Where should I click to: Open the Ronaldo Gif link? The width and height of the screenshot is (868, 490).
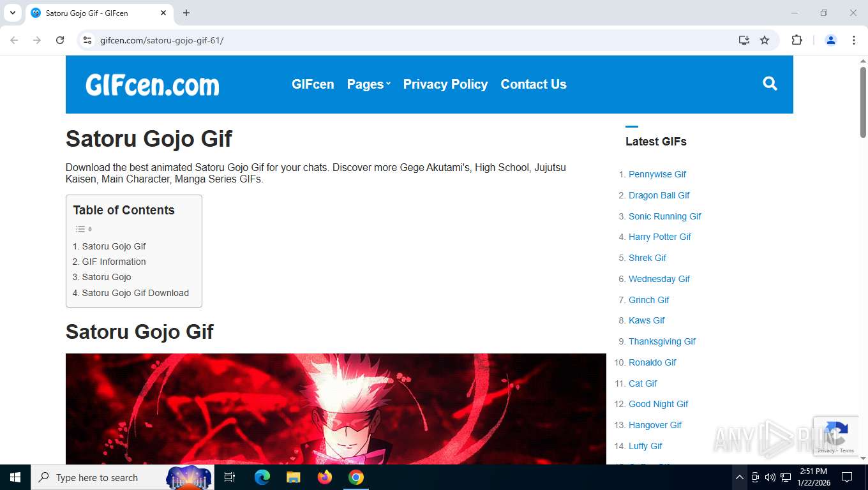pyautogui.click(x=652, y=362)
